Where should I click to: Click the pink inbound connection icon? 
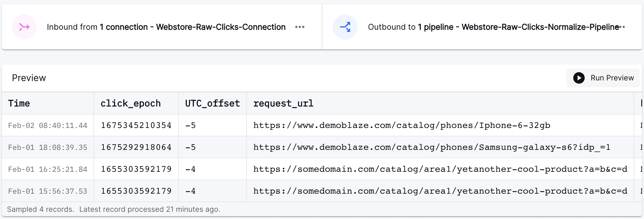24,27
